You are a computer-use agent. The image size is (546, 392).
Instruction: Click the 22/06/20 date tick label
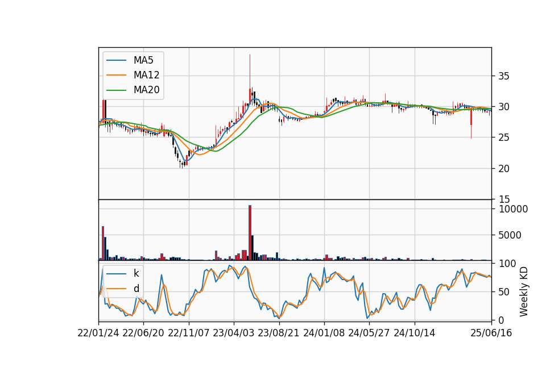pyautogui.click(x=143, y=333)
